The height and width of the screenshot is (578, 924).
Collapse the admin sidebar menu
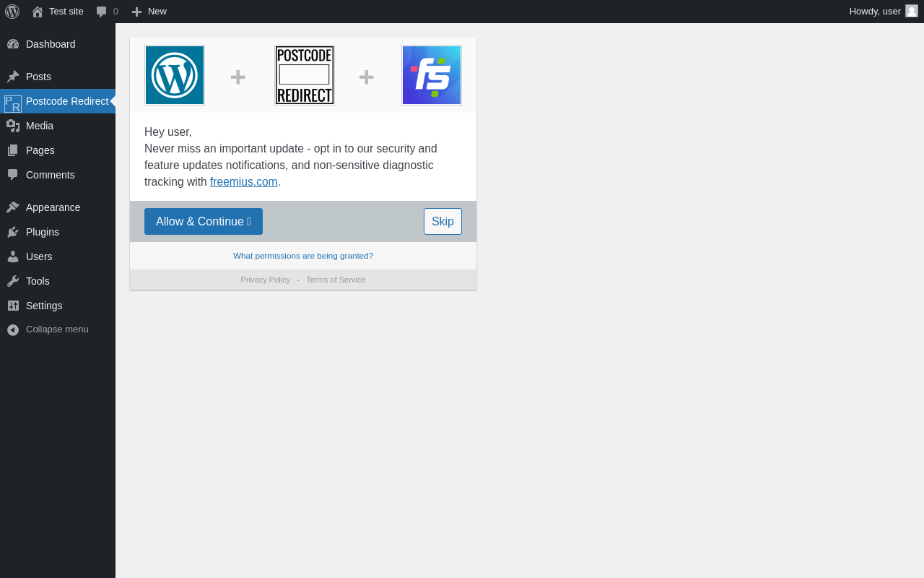[58, 329]
